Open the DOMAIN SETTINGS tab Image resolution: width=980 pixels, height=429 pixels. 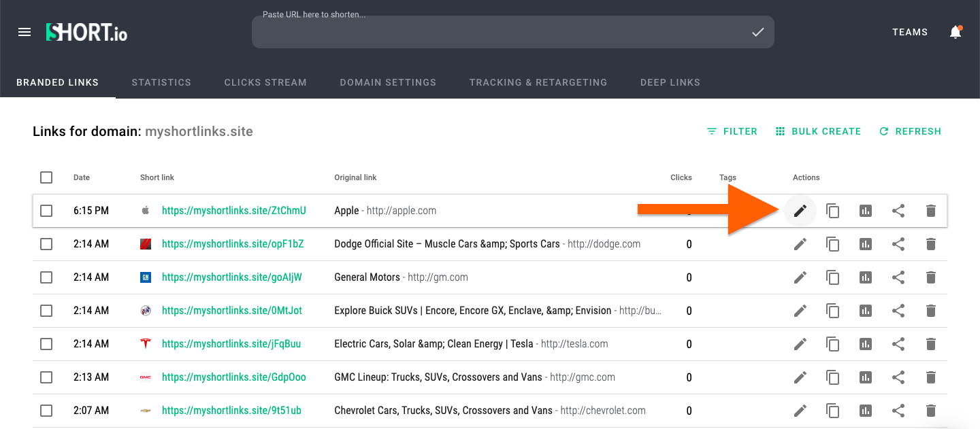tap(388, 82)
